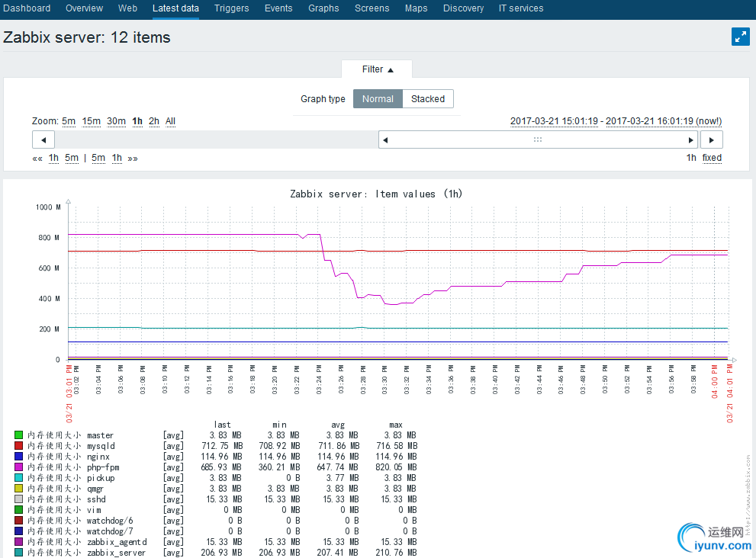The image size is (756, 558).
Task: Click the php-fpm legend magenta swatch
Action: (19, 467)
